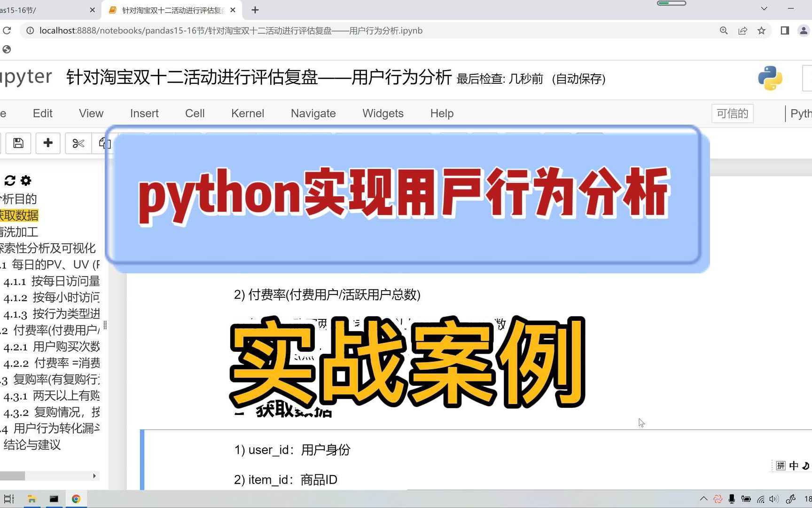Viewport: 812px width, 508px height.
Task: Bookmark this page with the star icon
Action: (761, 31)
